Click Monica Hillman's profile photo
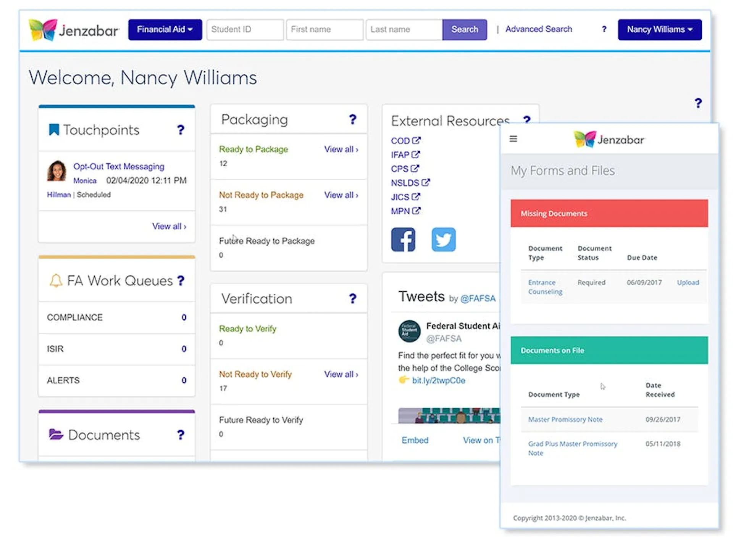The width and height of the screenshot is (733, 560). 57,171
